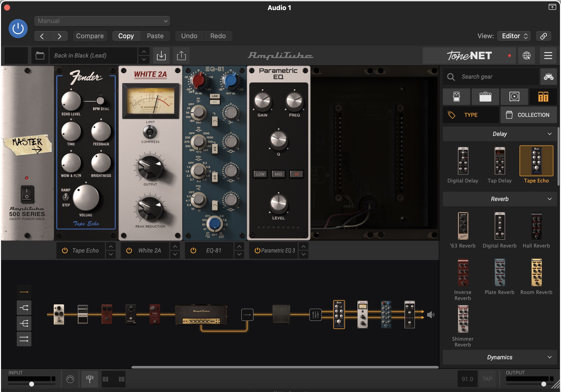Select the amplifier gear category
This screenshot has height=392, width=561.
click(x=485, y=96)
